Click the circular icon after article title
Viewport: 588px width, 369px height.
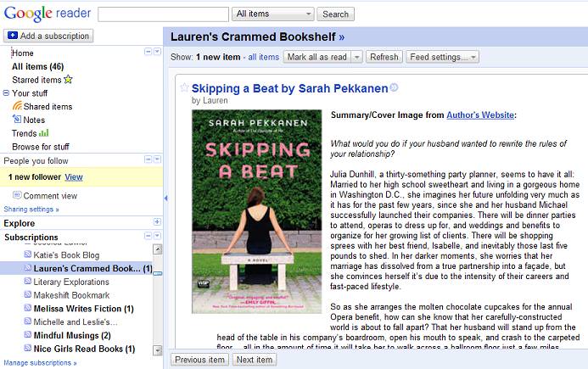coord(394,87)
